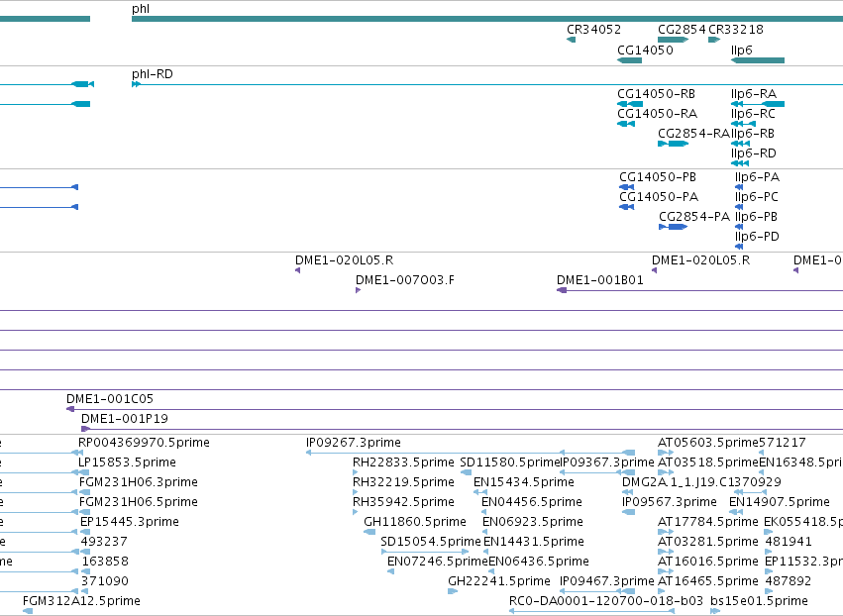Open EST EN06923.5prime
The image size is (843, 616).
pos(532,523)
